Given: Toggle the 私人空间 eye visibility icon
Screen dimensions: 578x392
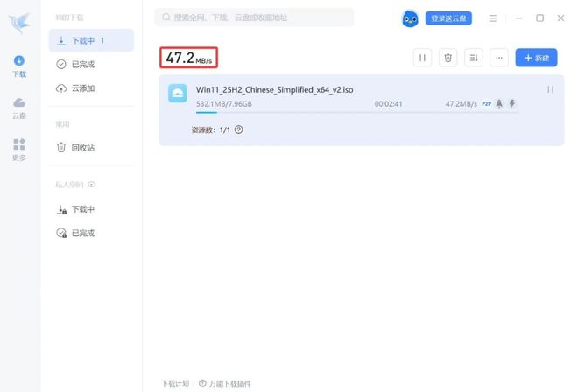Looking at the screenshot, I should click(x=91, y=185).
